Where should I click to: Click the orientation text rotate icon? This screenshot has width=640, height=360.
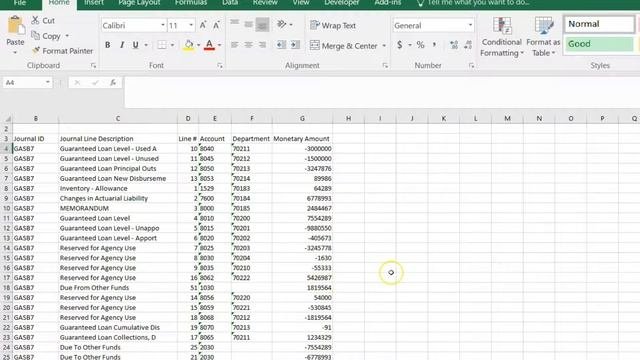click(282, 24)
